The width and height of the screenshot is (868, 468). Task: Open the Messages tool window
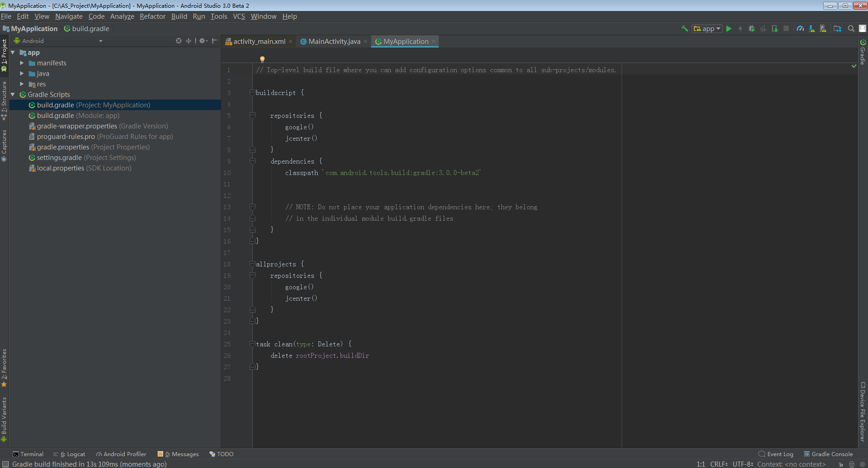(178, 454)
